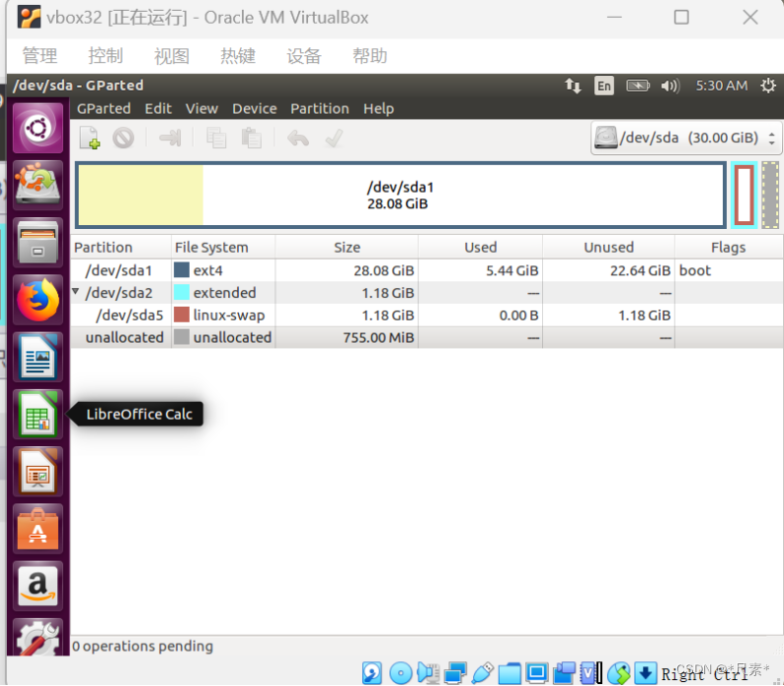Click VirtualBox USB status icon
The image size is (784, 686).
[483, 673]
